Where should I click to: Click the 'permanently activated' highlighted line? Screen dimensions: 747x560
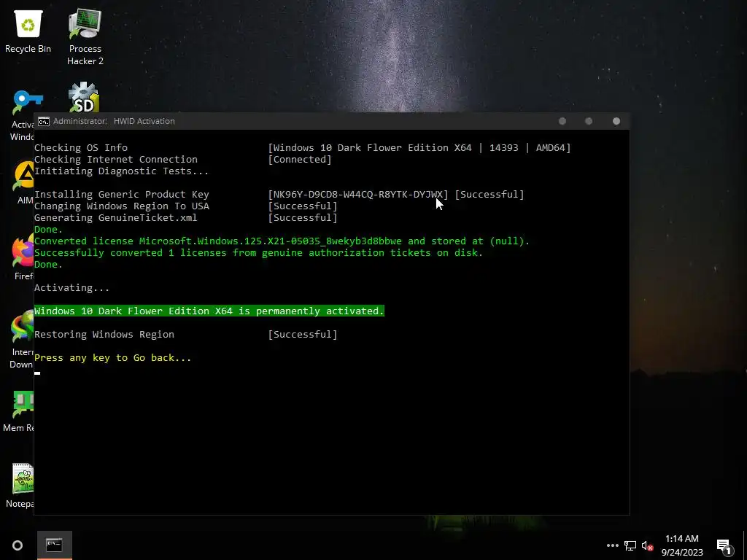click(209, 311)
